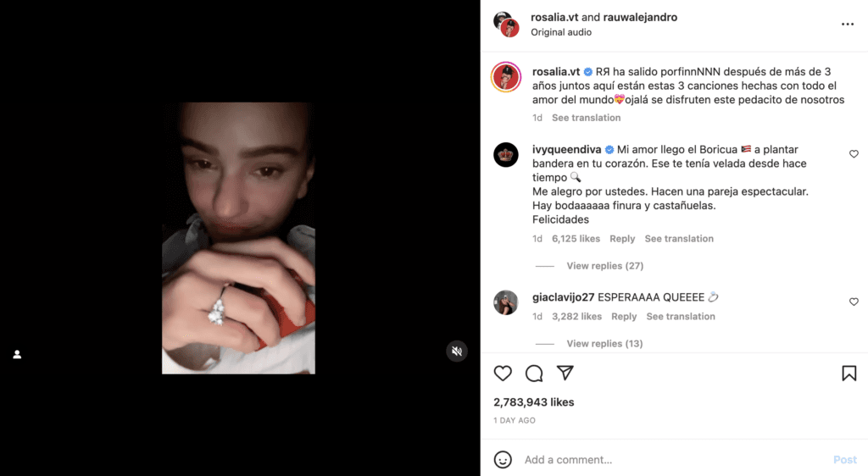Open comment via speech bubble icon

[x=534, y=374]
